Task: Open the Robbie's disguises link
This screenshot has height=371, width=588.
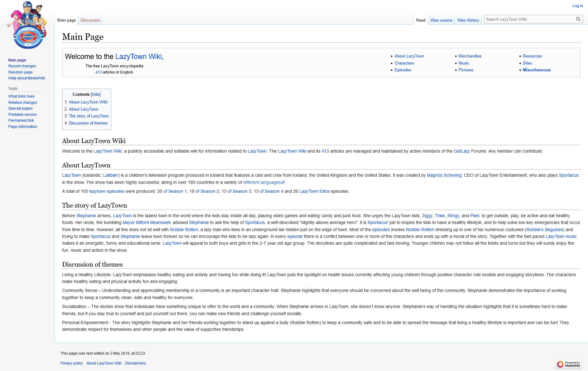Action: tap(544, 230)
